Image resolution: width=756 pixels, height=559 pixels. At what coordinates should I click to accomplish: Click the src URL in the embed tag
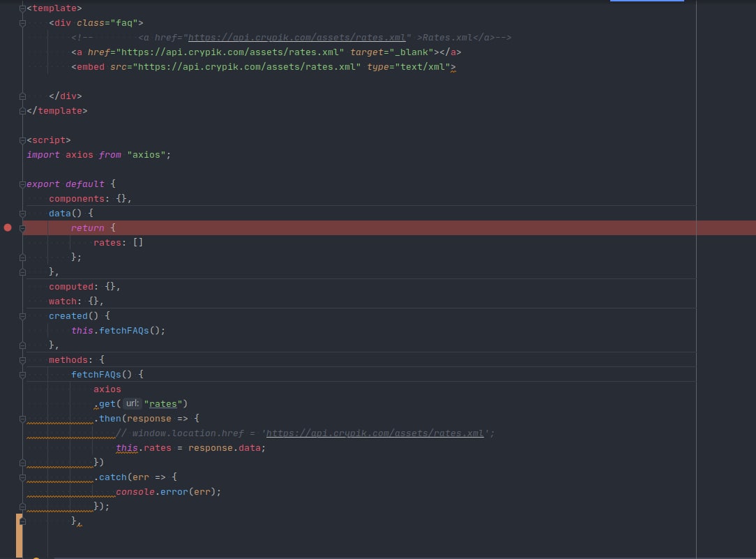[x=246, y=67]
